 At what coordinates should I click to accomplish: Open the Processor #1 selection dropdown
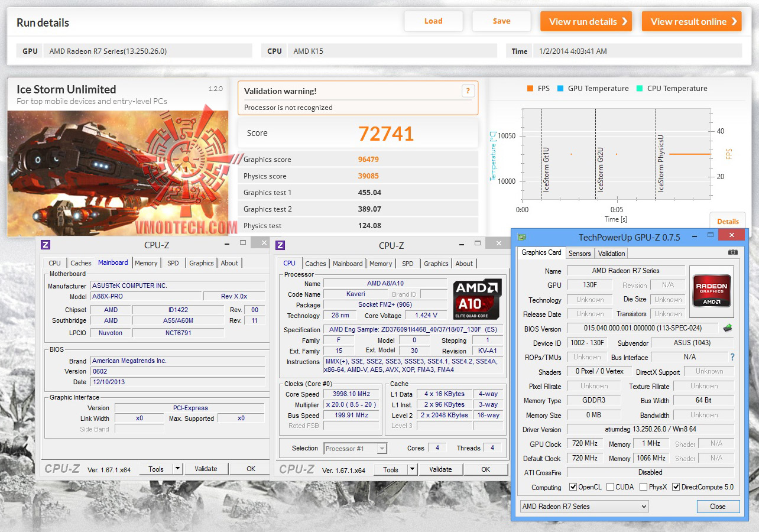pyautogui.click(x=355, y=449)
